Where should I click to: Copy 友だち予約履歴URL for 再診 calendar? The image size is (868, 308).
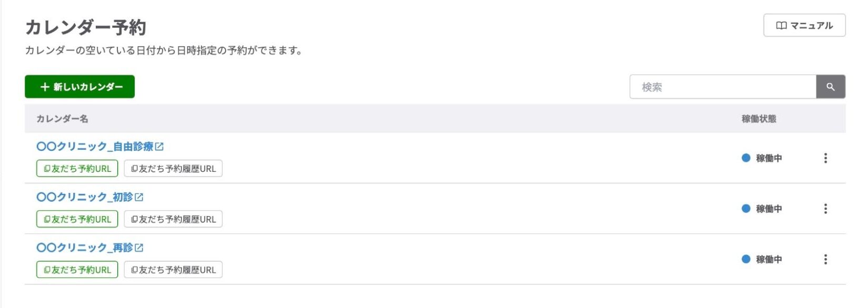(x=173, y=270)
